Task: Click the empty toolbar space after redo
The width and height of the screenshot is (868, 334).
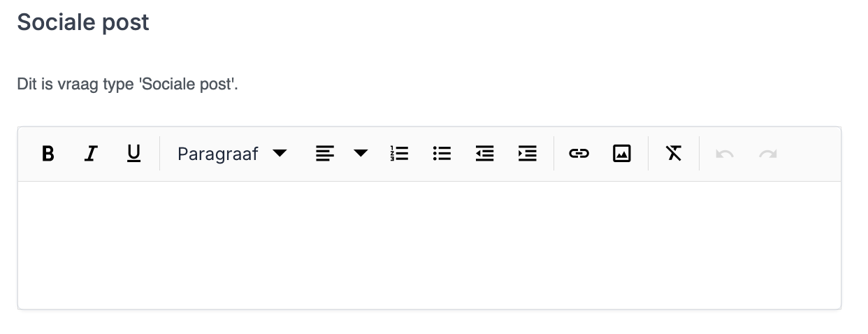Action: click(x=811, y=154)
